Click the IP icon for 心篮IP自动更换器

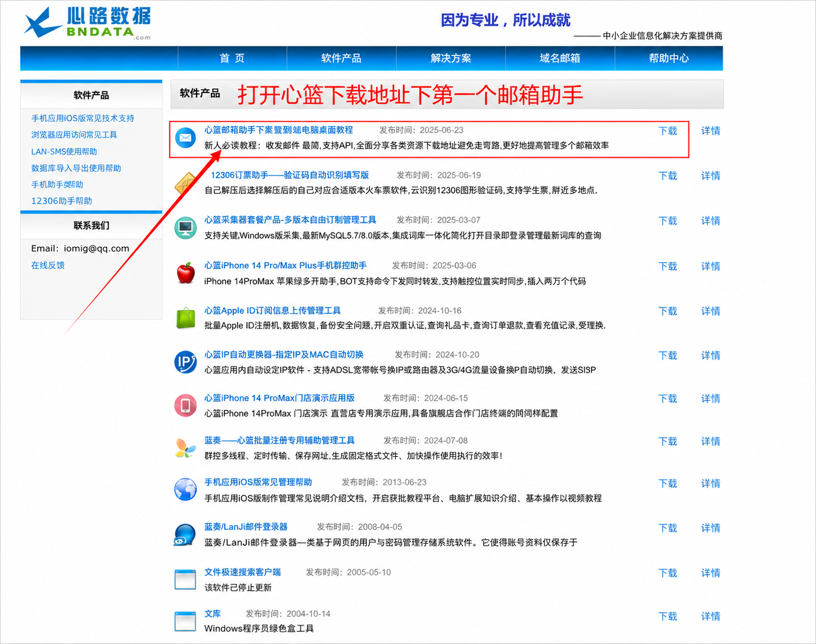[x=186, y=362]
